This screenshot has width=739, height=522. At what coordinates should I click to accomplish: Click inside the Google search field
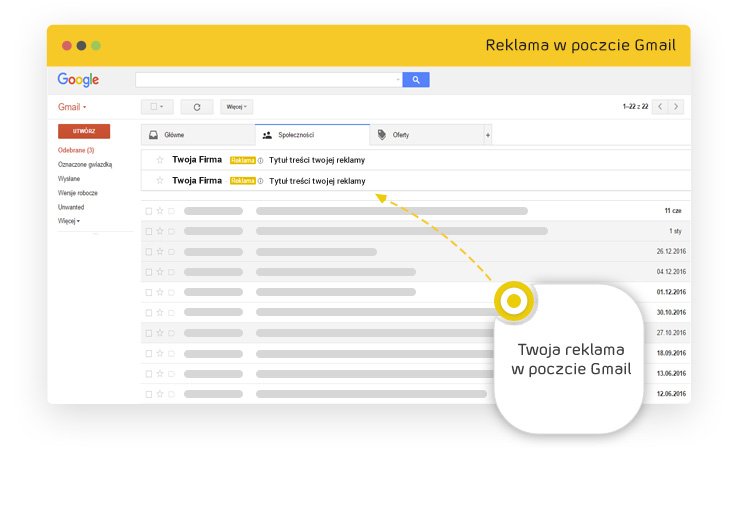click(x=267, y=80)
